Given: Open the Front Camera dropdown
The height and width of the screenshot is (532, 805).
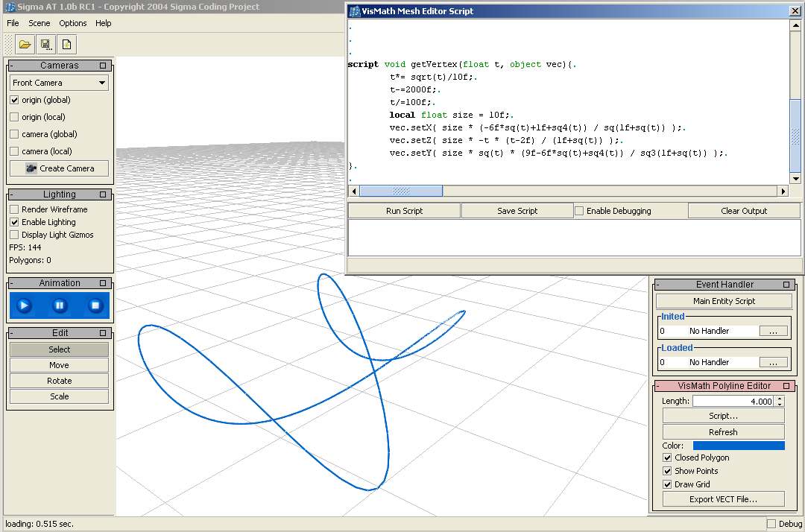Looking at the screenshot, I should (x=59, y=83).
